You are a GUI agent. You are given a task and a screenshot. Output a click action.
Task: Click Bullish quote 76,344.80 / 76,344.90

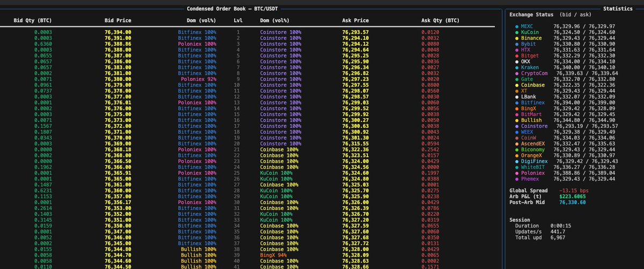point(584,120)
